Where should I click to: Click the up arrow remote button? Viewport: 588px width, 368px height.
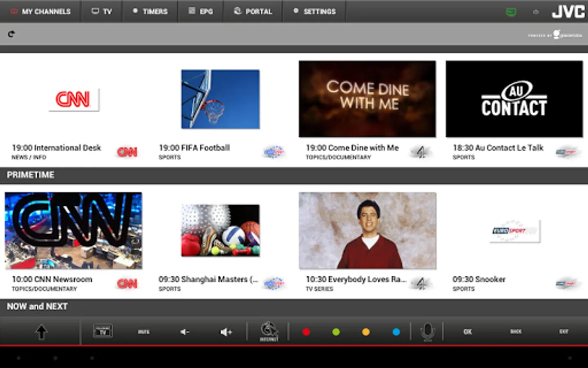click(41, 332)
